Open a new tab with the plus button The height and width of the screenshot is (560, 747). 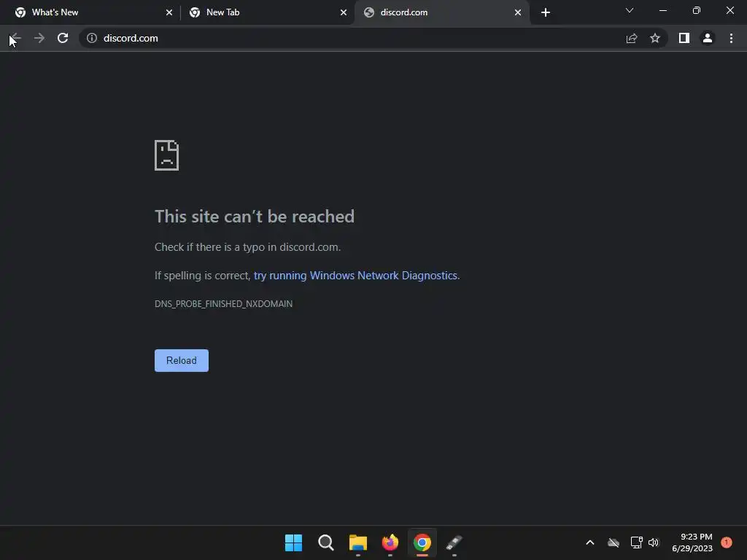click(546, 12)
